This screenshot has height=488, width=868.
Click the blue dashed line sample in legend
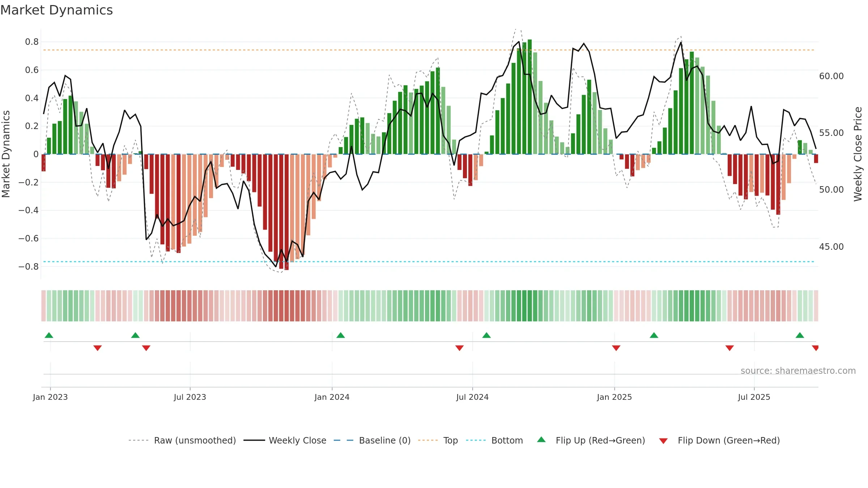point(344,440)
